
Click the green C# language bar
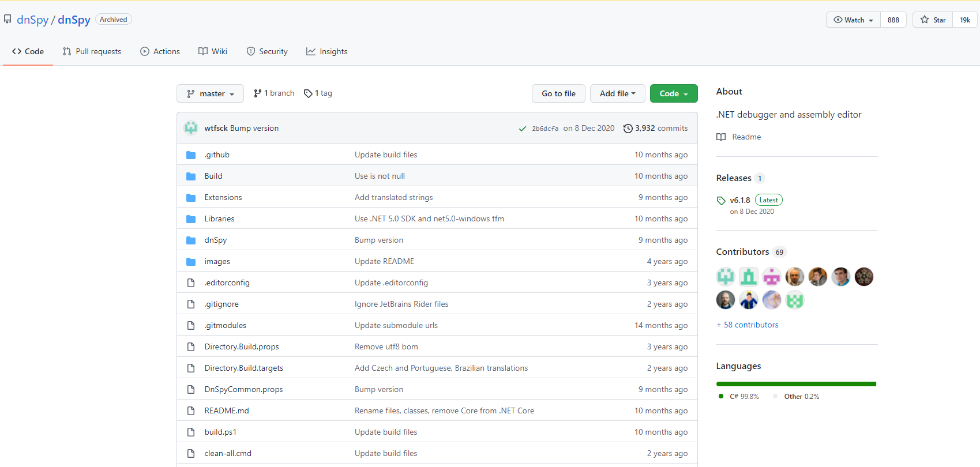click(x=796, y=384)
